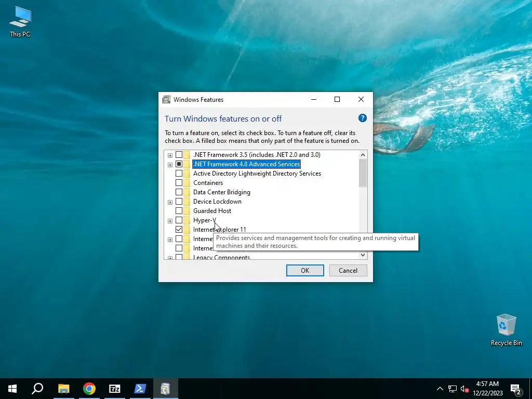Show hidden system tray icons

[x=440, y=389]
